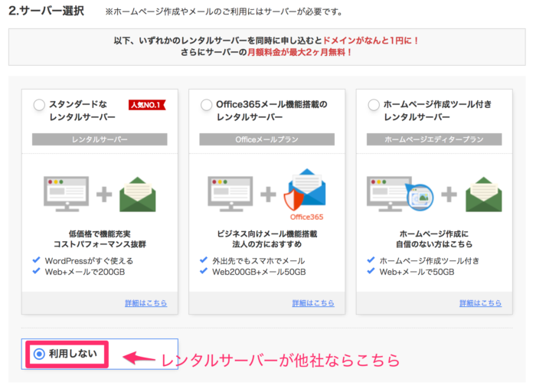Click the text コストパフォーマンス抜群

point(100,244)
